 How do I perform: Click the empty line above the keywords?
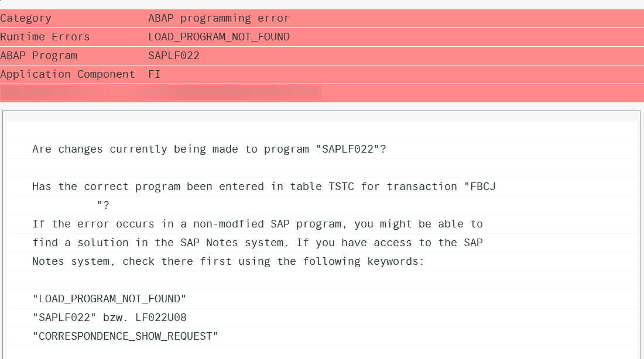pyautogui.click(x=322, y=280)
